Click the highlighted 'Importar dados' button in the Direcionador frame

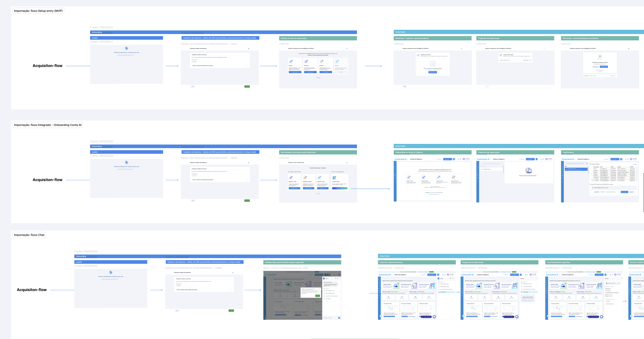pyautogui.click(x=340, y=188)
